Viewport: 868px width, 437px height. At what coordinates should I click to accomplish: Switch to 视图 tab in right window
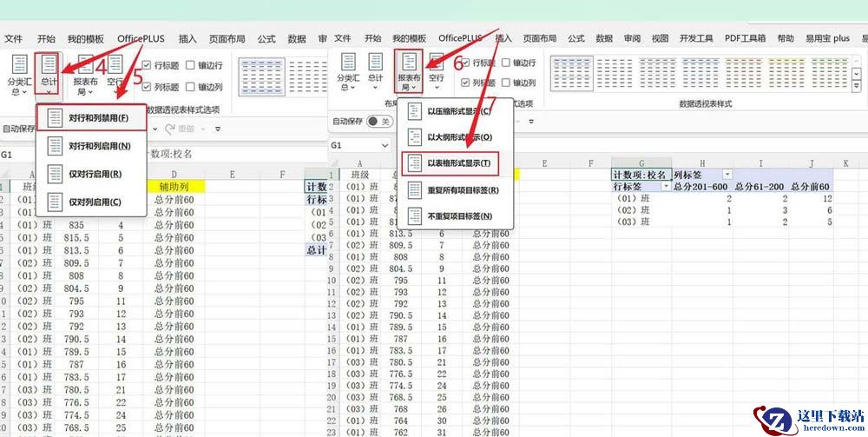[660, 38]
